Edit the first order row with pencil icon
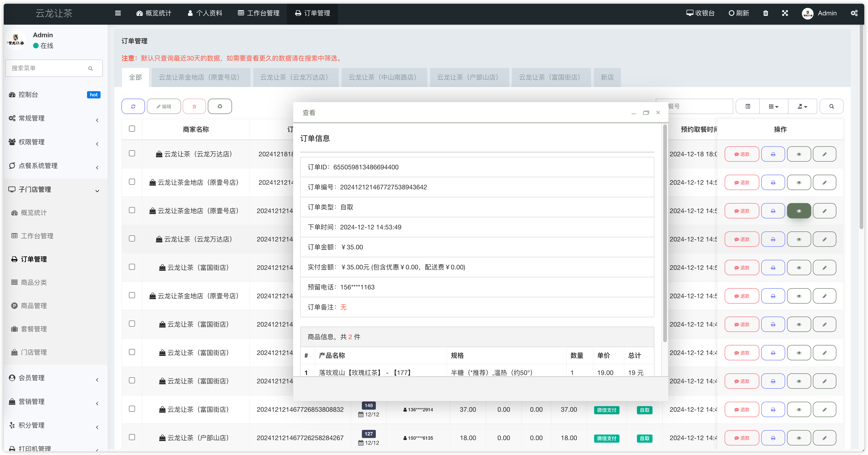This screenshot has width=868, height=455. 824,154
